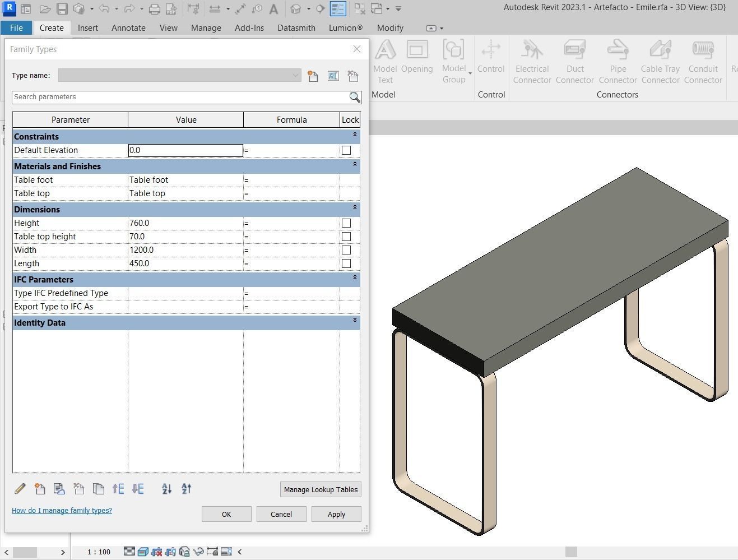The width and height of the screenshot is (738, 560).
Task: Switch to the View ribbon tab
Action: (x=168, y=28)
